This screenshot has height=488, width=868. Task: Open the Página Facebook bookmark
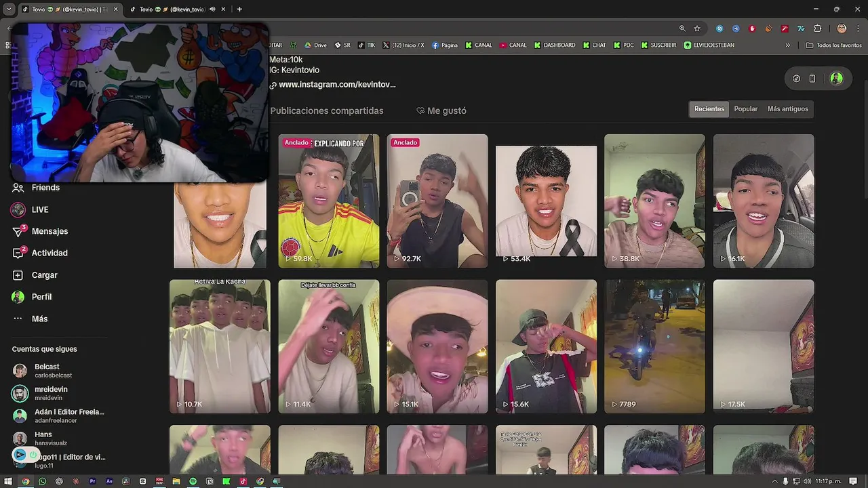[445, 45]
